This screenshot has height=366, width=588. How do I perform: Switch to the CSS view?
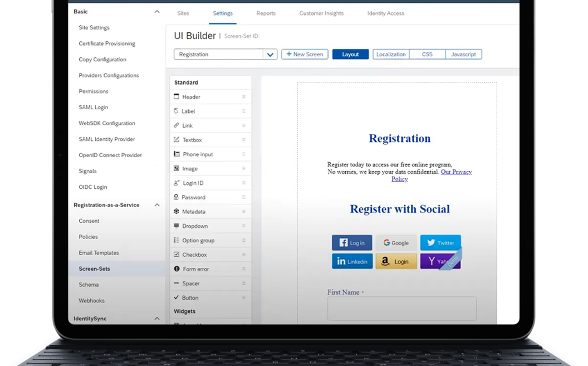(x=427, y=54)
